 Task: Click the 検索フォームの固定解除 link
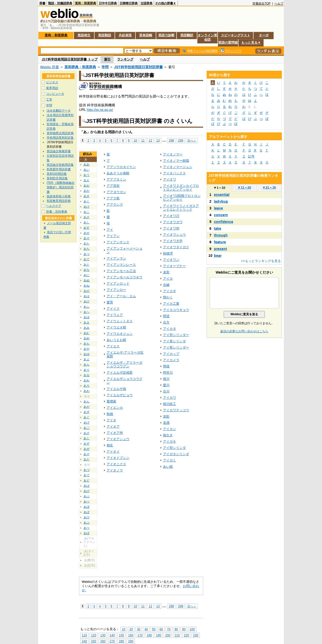click(x=202, y=51)
